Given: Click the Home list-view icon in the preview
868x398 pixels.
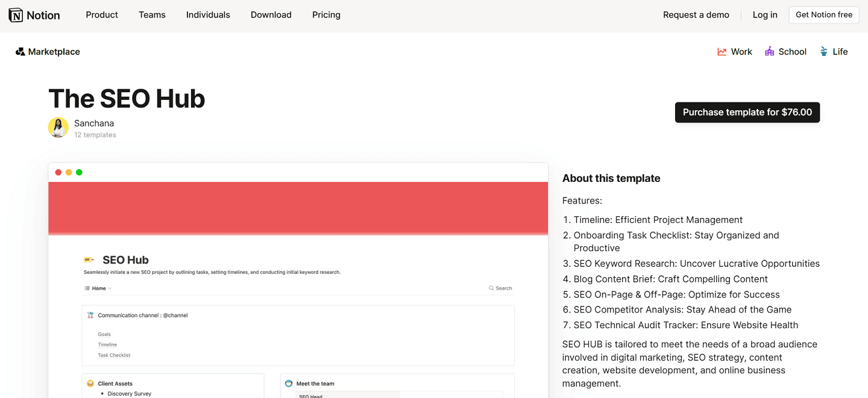Looking at the screenshot, I should pyautogui.click(x=88, y=288).
